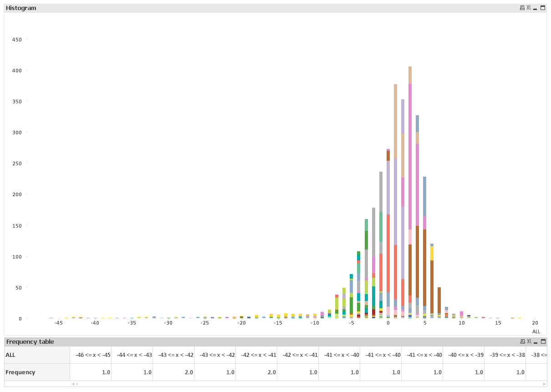Screen dimensions: 551x392
Task: Print the Frequency table
Action: coord(522,341)
